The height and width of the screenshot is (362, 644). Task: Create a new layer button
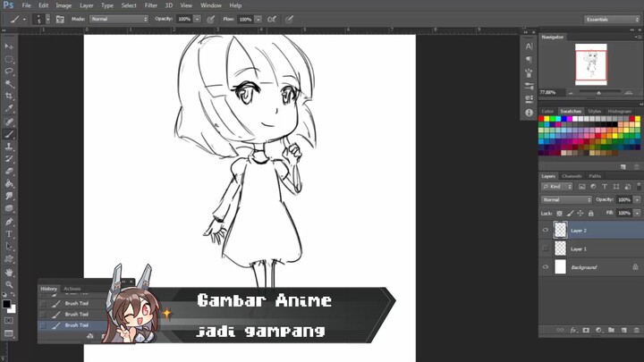pos(624,330)
